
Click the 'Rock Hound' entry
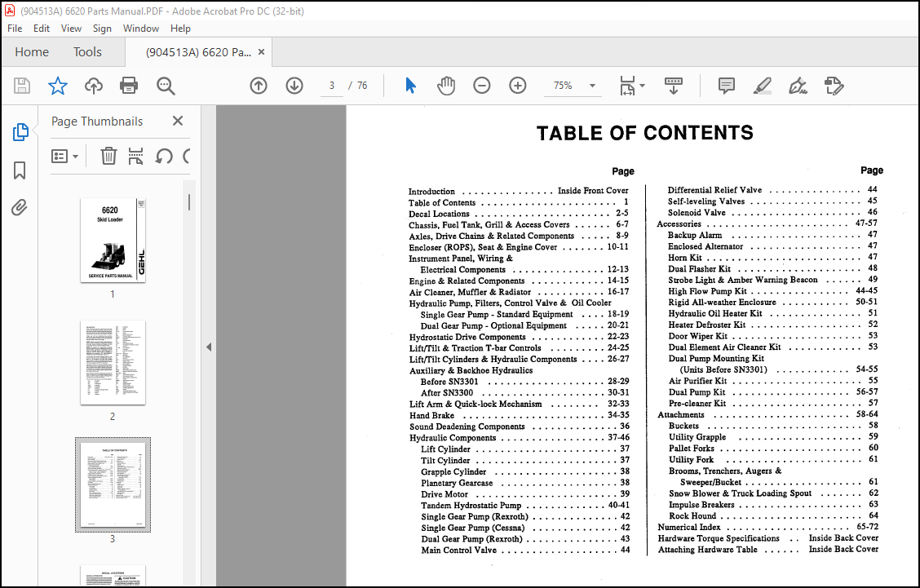click(692, 515)
